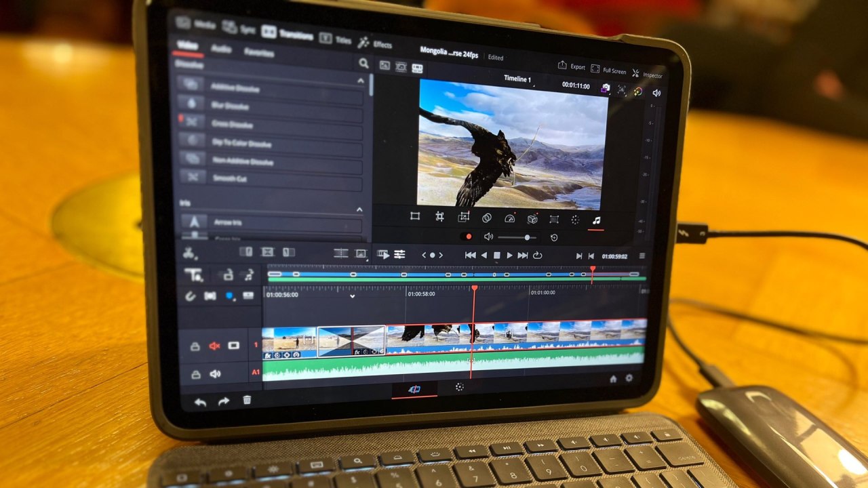Image resolution: width=868 pixels, height=488 pixels.
Task: Open the Project Settings gear
Action: pos(629,378)
